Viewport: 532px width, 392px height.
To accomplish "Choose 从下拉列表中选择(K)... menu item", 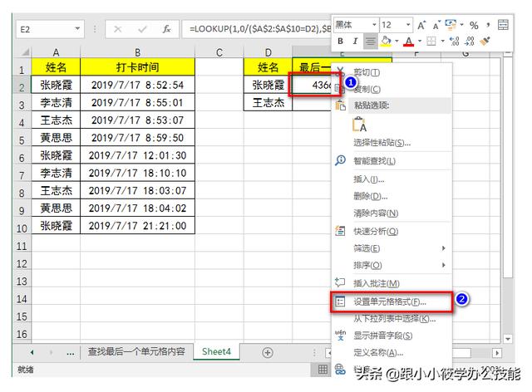I will pyautogui.click(x=392, y=319).
